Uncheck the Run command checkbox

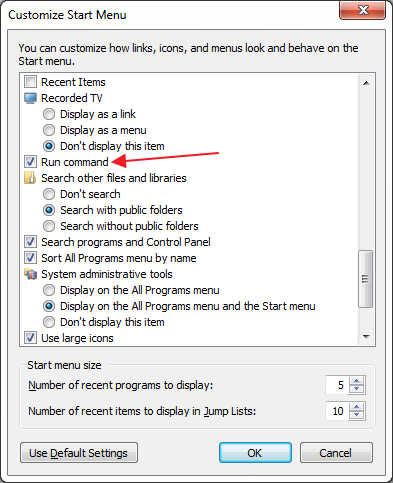click(x=30, y=162)
